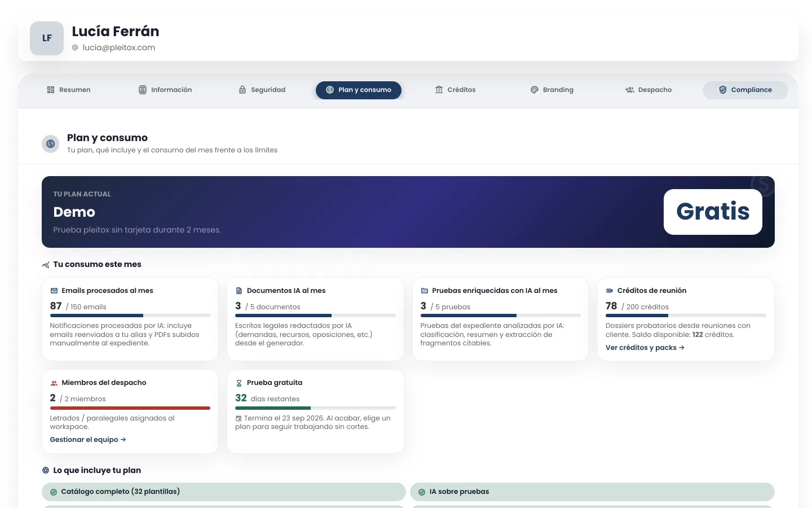The image size is (812, 508).
Task: Click the hourglass icon on Prueba gratuita card
Action: (239, 383)
